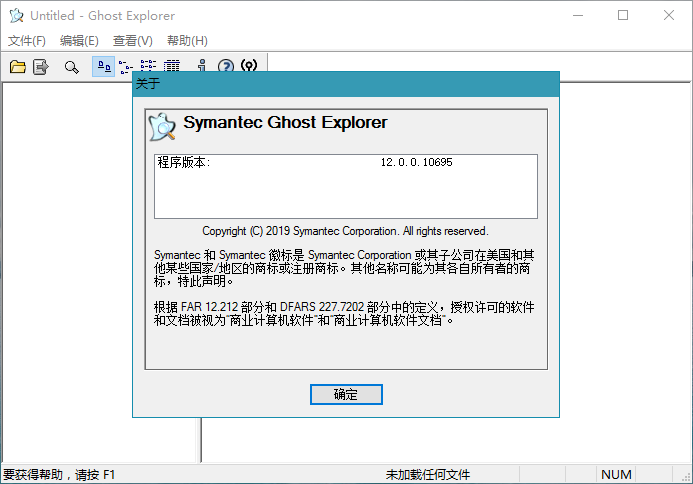Switch to Small Icons view

point(125,67)
